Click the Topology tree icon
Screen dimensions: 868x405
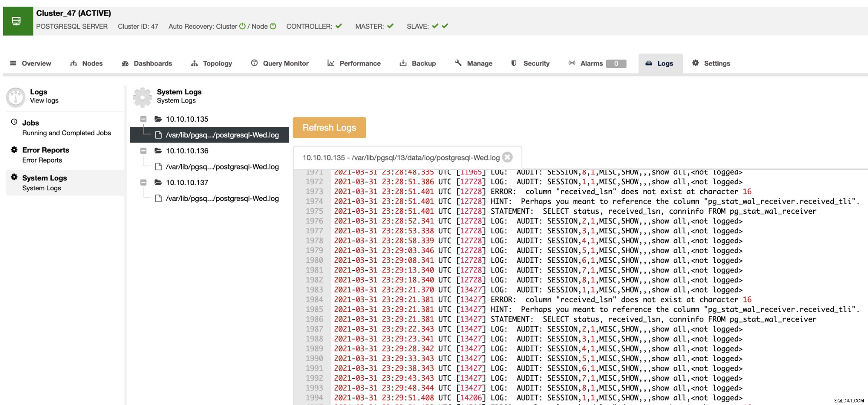click(194, 63)
